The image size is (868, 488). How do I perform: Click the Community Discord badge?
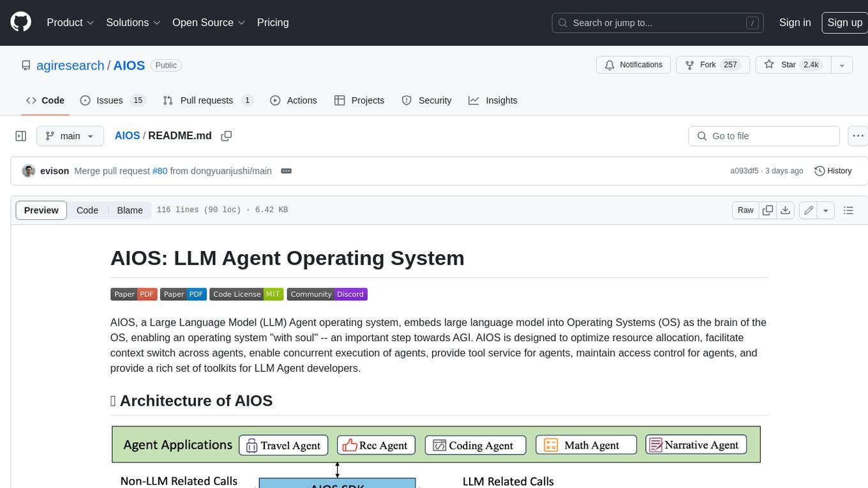327,294
